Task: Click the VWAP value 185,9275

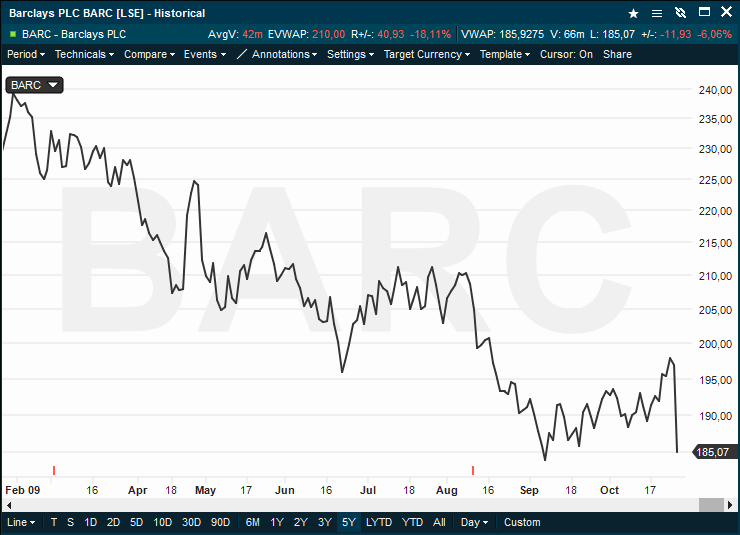Action: pyautogui.click(x=521, y=34)
